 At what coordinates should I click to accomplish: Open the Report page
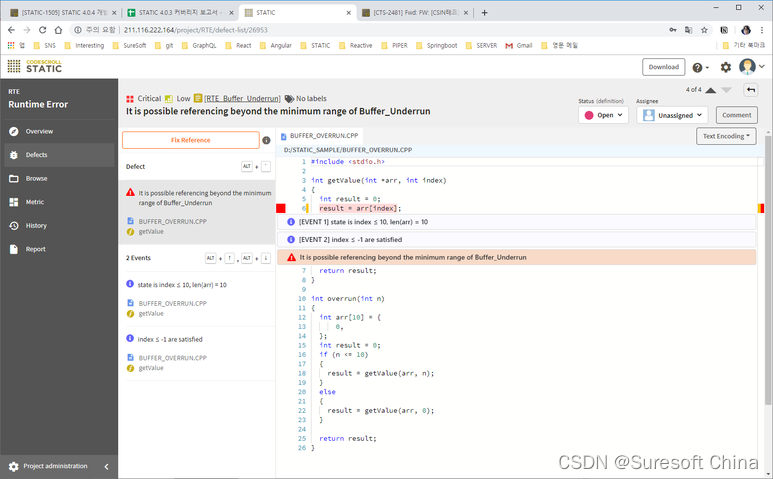click(x=59, y=249)
